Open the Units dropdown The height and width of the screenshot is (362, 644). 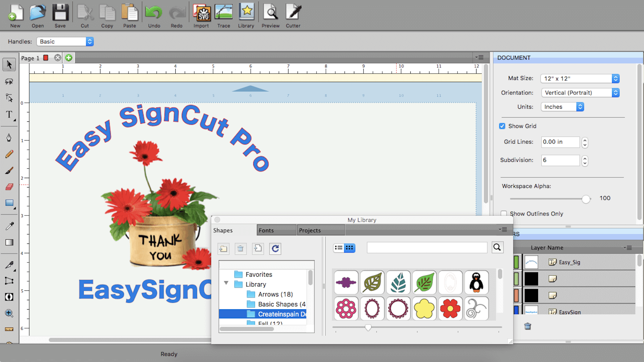pos(563,106)
